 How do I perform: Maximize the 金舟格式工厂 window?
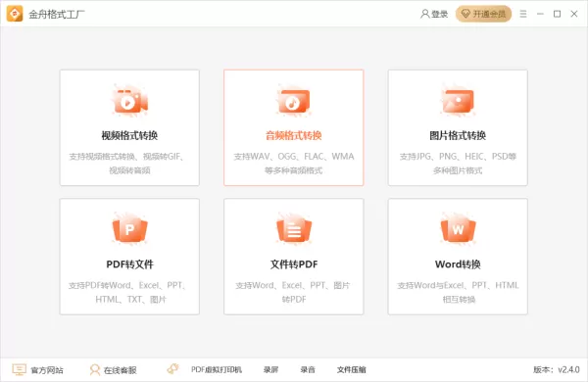[558, 14]
